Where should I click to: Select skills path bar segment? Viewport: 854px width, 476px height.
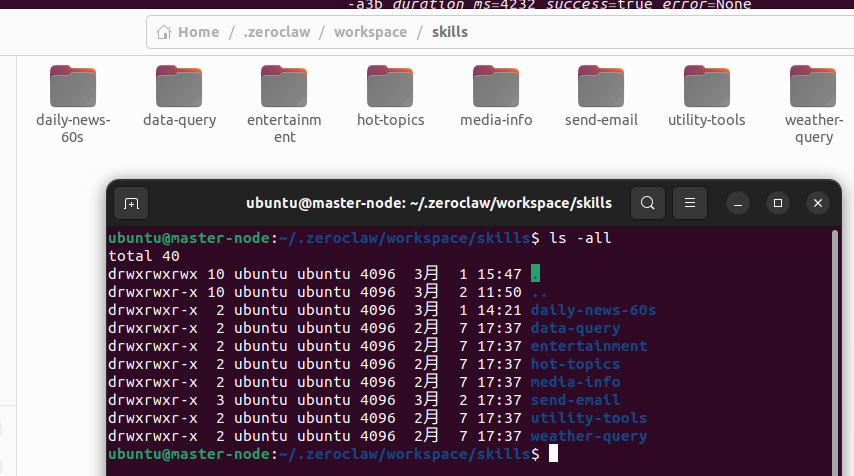pos(450,32)
